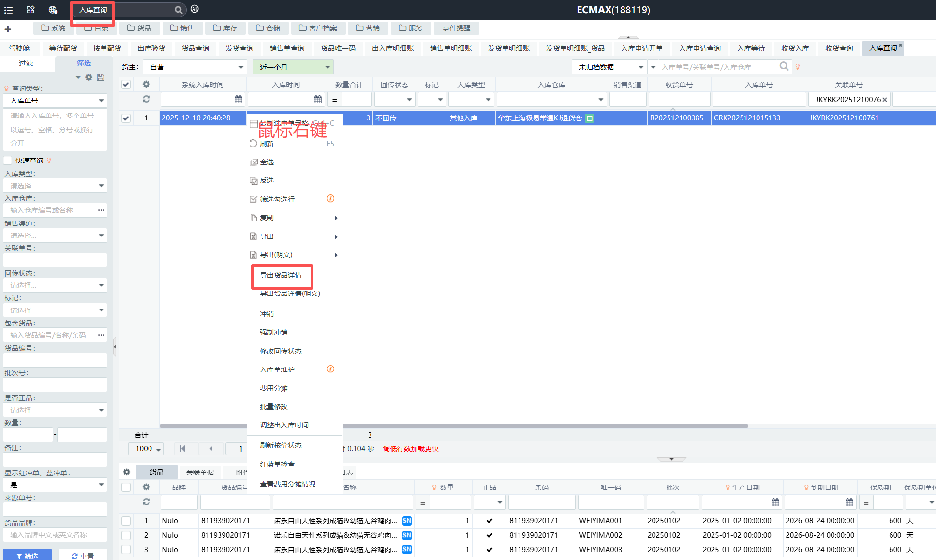Viewport: 936px width, 560px height.
Task: Open the page size 1000 dropdown
Action: click(x=146, y=449)
